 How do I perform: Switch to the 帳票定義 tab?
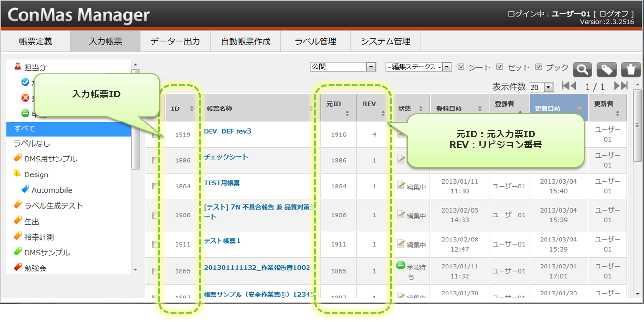[x=36, y=41]
